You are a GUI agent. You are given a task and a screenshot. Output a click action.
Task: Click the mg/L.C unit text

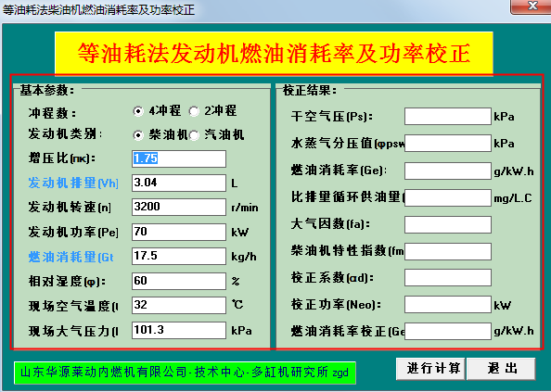(x=513, y=198)
